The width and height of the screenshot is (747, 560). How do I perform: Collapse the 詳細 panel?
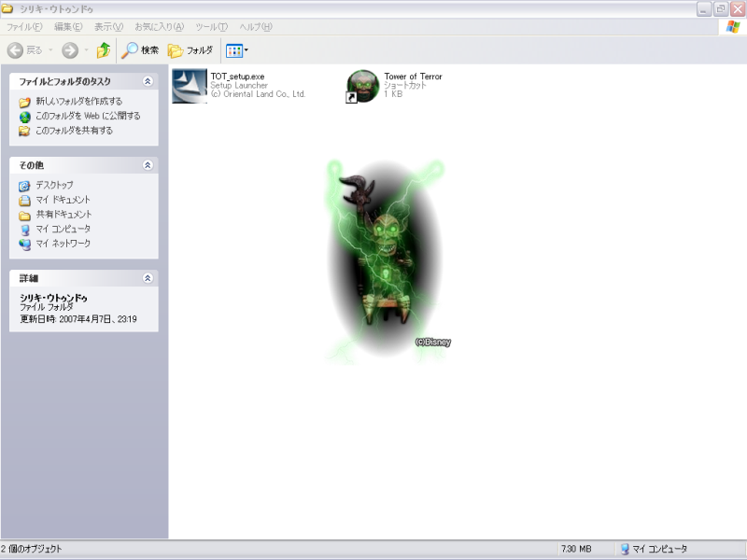(x=148, y=278)
